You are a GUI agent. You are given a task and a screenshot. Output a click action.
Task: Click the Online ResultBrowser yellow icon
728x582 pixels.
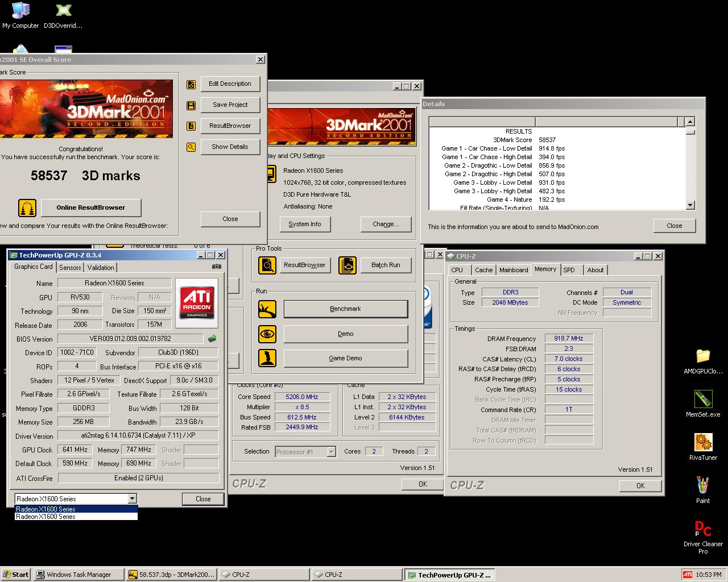click(x=27, y=208)
